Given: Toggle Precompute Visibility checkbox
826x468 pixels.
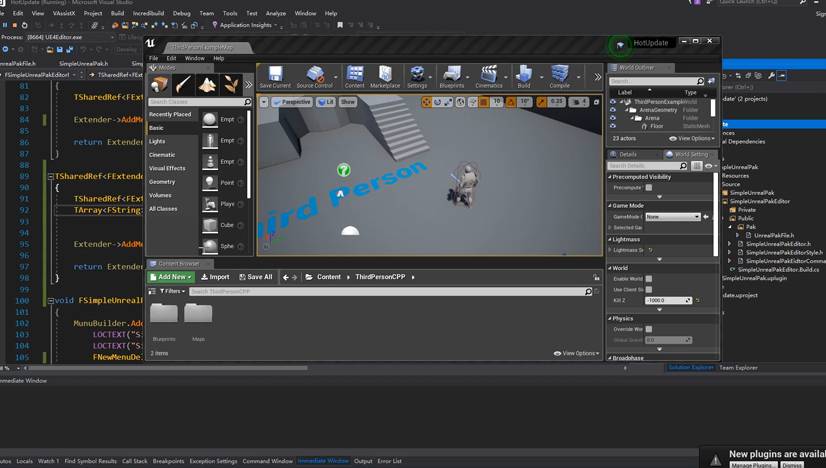Looking at the screenshot, I should (x=648, y=188).
